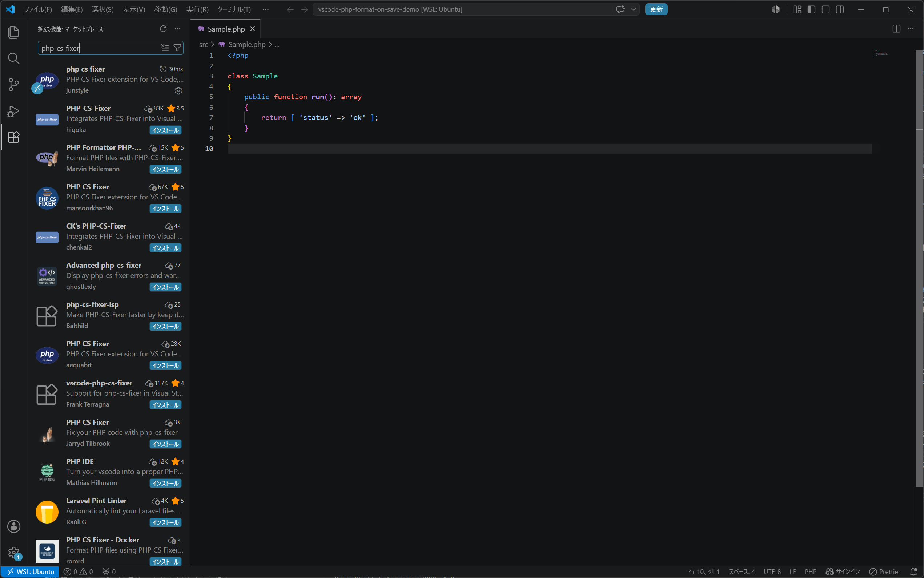Image resolution: width=924 pixels, height=578 pixels.
Task: Change encoding via UTF-8 status item
Action: pos(772,572)
